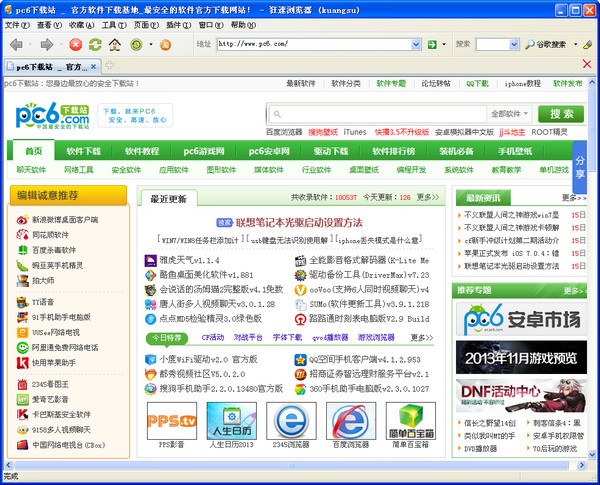600x485 pixels.
Task: Select the pc6安卓网 navigation tab
Action: click(269, 151)
